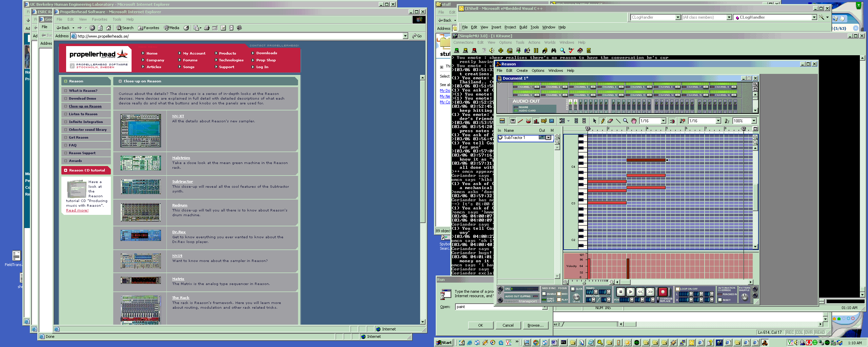Open the quantize strength 100% dropdown
This screenshot has width=868, height=347.
[x=754, y=121]
